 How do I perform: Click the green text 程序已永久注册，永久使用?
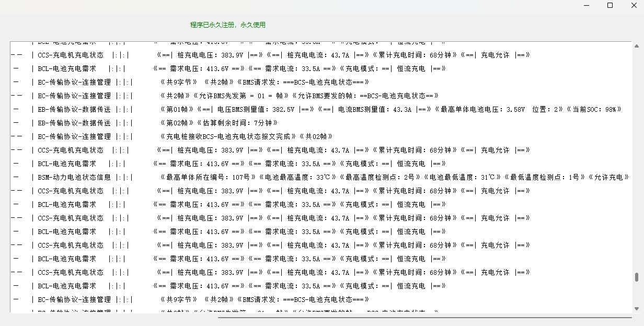tap(228, 25)
